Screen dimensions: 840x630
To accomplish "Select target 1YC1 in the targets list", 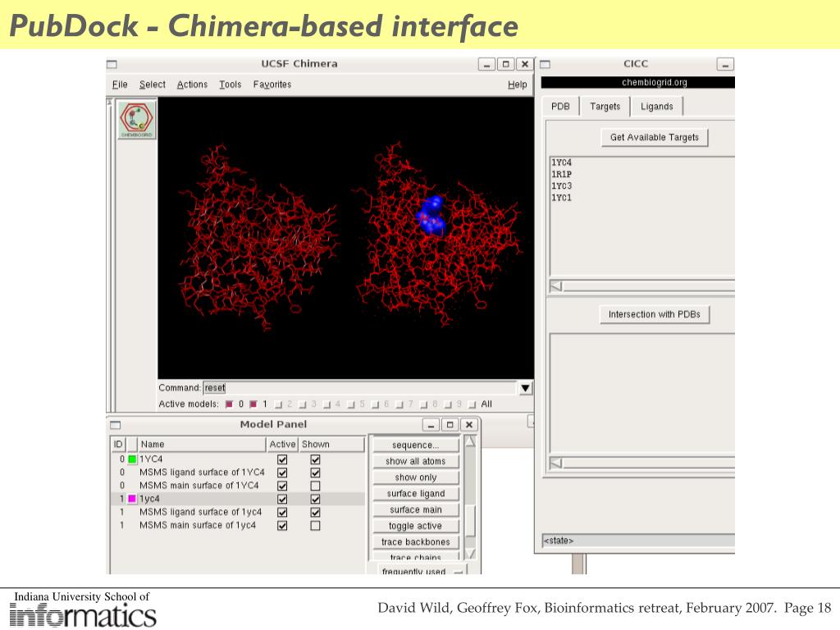I will pos(561,198).
